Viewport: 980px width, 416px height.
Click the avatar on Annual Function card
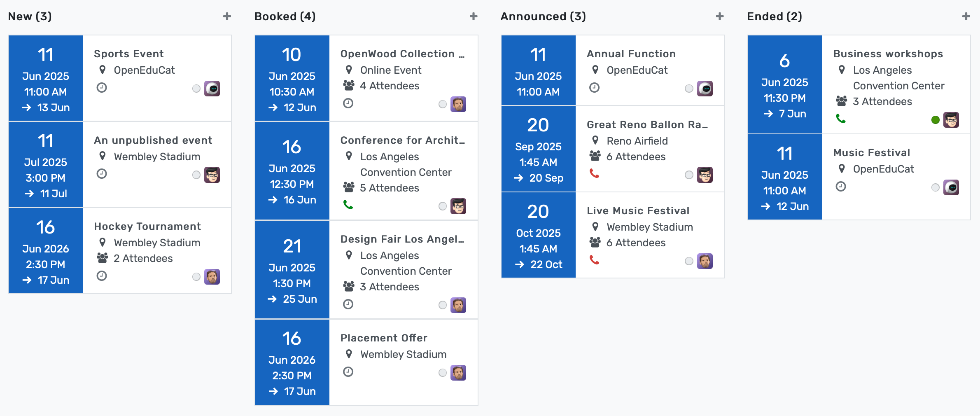706,88
